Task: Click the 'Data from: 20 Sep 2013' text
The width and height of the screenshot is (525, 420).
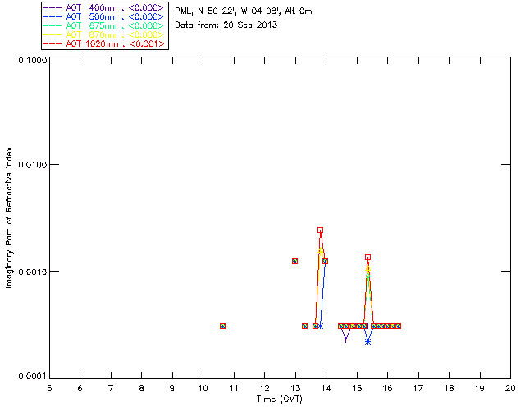Action: click(x=226, y=25)
